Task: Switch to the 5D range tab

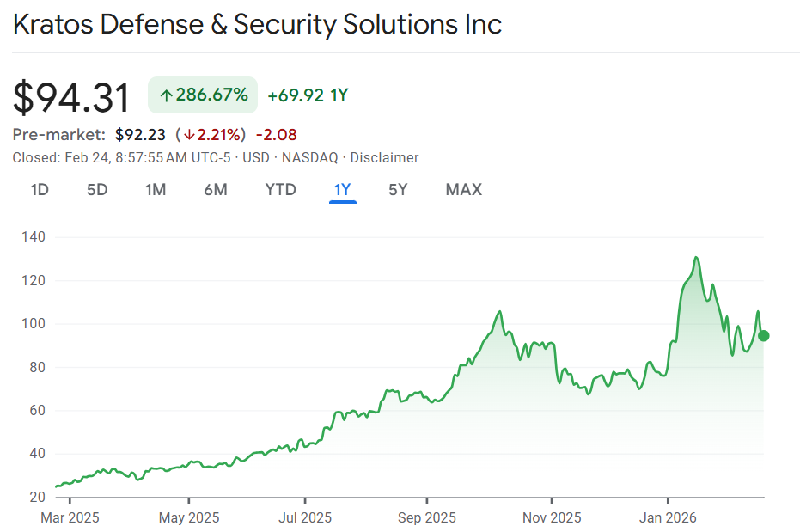Action: (97, 190)
